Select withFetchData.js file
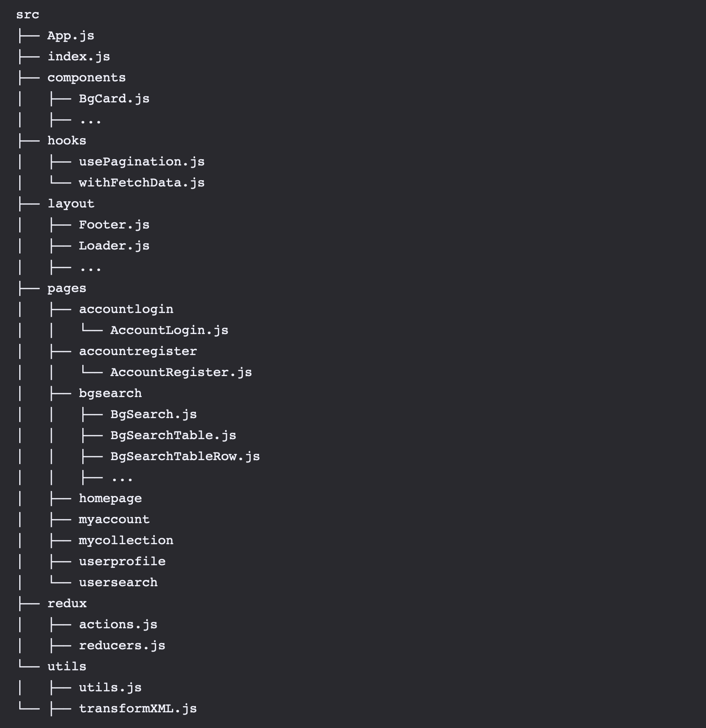The image size is (706, 728). [x=141, y=183]
